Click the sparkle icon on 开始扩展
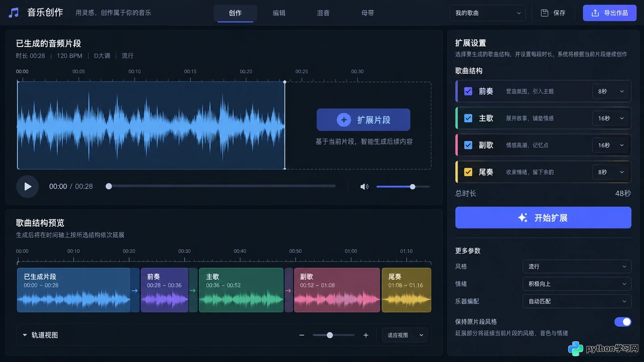 click(522, 218)
